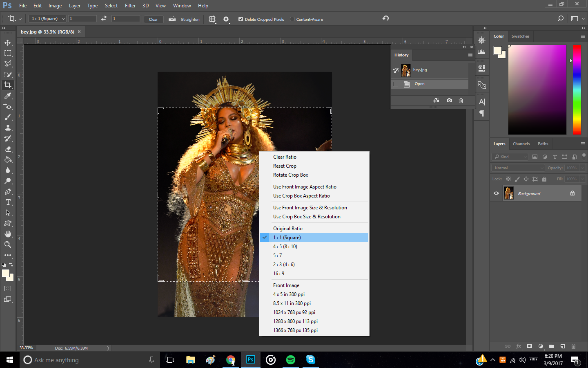The image size is (588, 368).
Task: Open the Filter menu
Action: 130,6
